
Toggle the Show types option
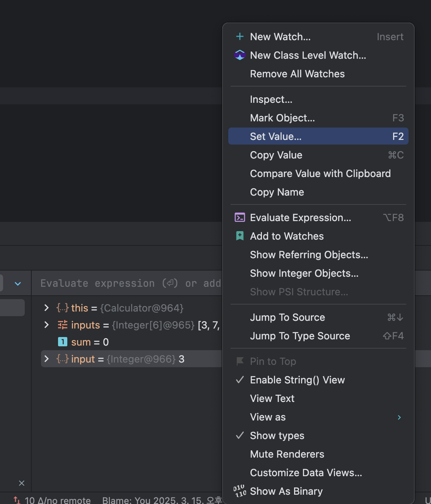(x=277, y=436)
